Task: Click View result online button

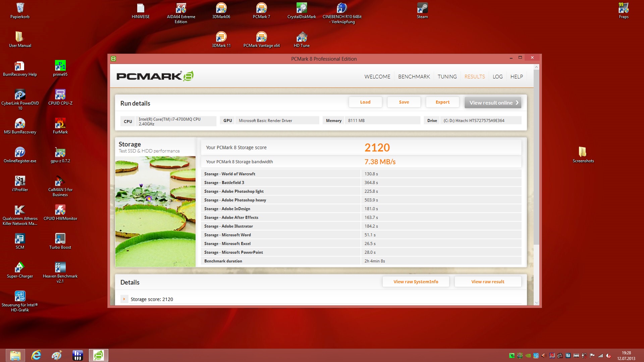Action: point(493,103)
